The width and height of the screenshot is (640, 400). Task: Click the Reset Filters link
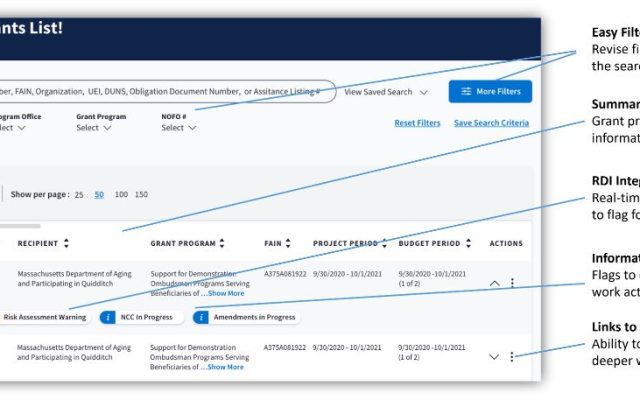point(417,123)
